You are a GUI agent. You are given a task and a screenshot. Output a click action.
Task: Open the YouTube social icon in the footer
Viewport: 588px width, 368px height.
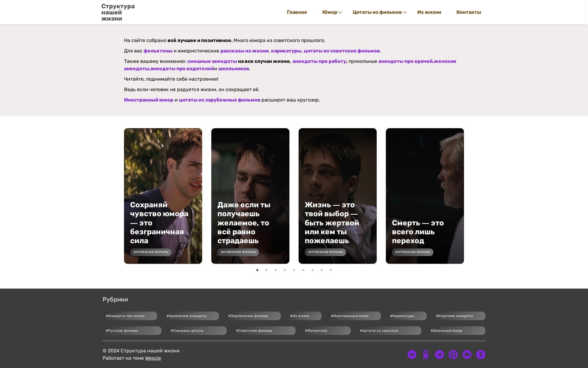click(x=467, y=355)
